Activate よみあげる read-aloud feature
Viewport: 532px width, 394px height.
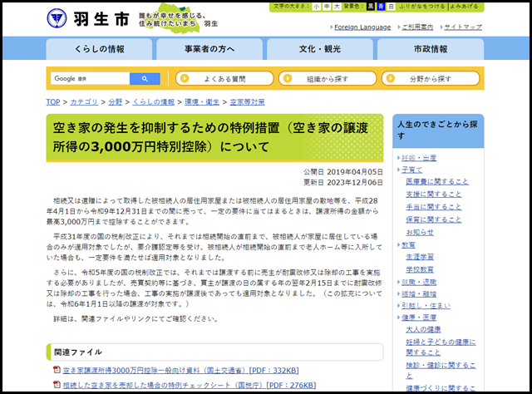[x=464, y=7]
